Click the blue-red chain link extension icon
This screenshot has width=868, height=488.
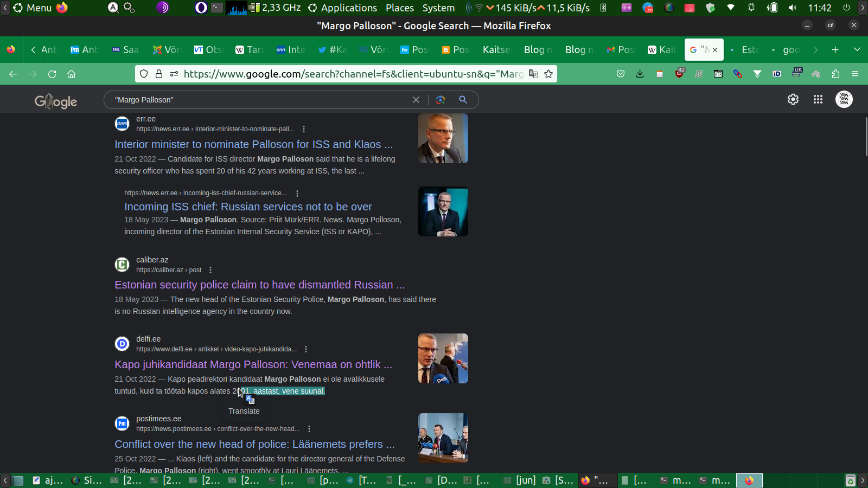pyautogui.click(x=738, y=74)
